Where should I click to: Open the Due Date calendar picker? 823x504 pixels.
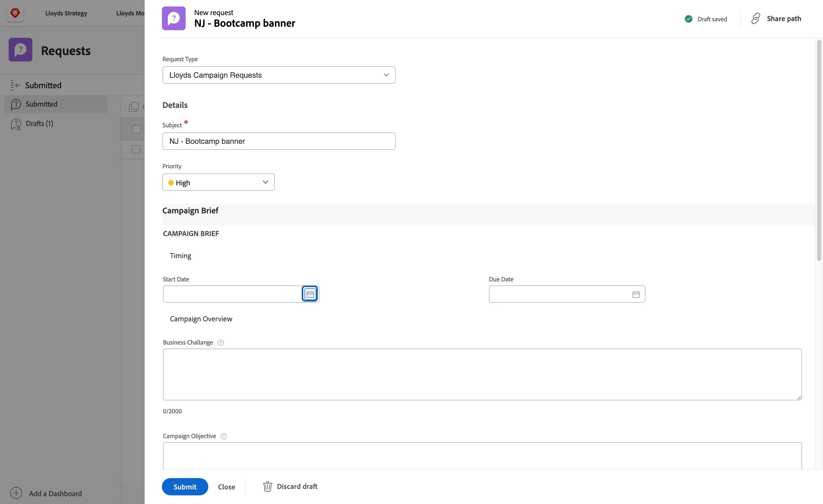[636, 294]
